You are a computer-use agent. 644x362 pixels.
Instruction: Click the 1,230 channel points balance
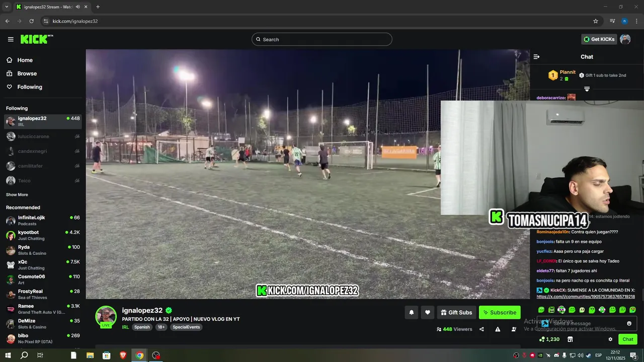tap(549, 339)
